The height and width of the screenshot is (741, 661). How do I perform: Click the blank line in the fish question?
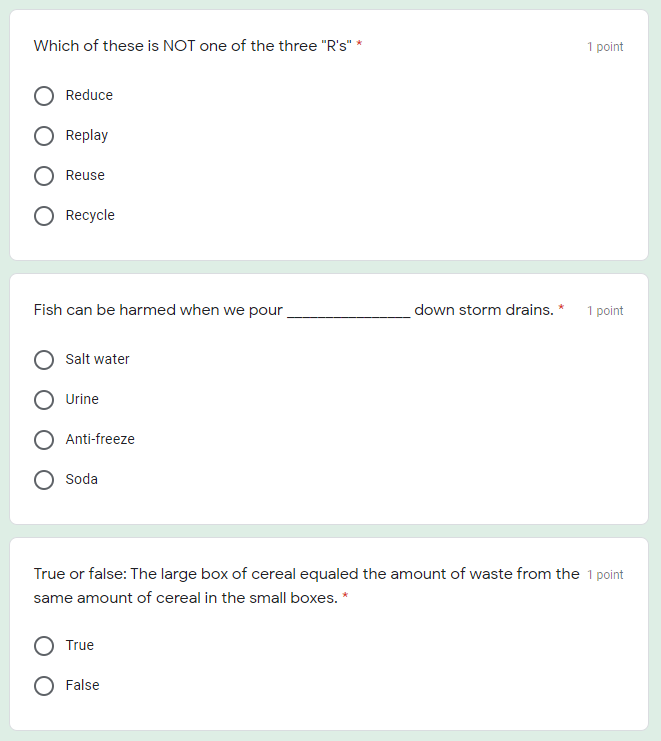[348, 312]
